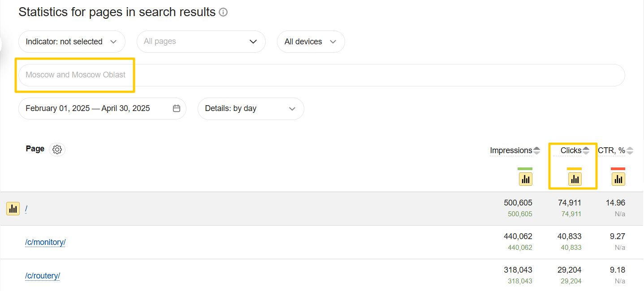The image size is (644, 291).
Task: Open calendar icon in date range field
Action: coord(177,108)
